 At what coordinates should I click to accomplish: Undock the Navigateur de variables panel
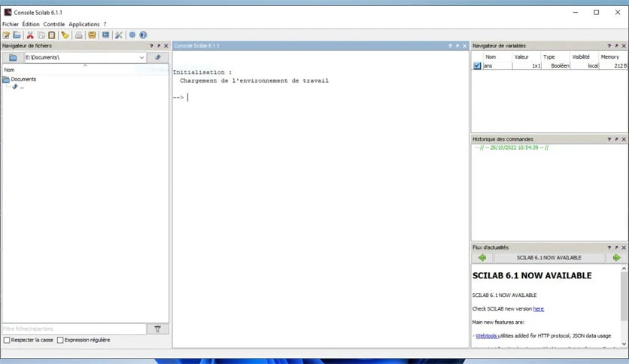coord(616,46)
